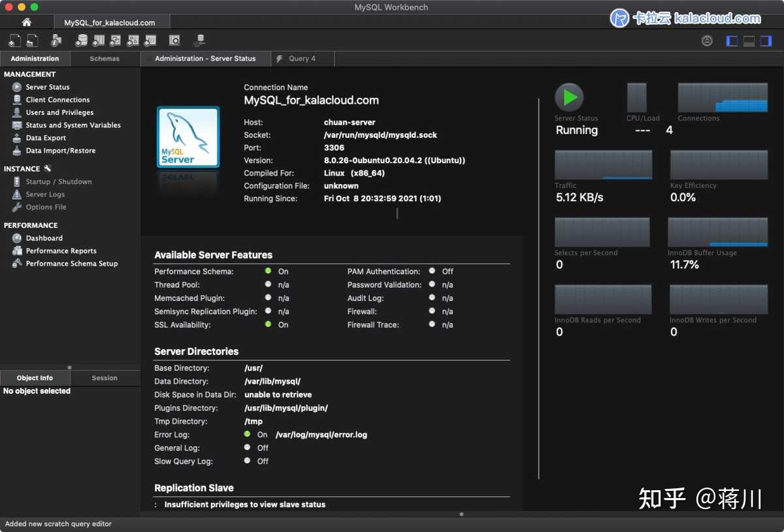Collapse the INSTANCE section
Viewport: 784px width, 532px height.
[x=20, y=168]
